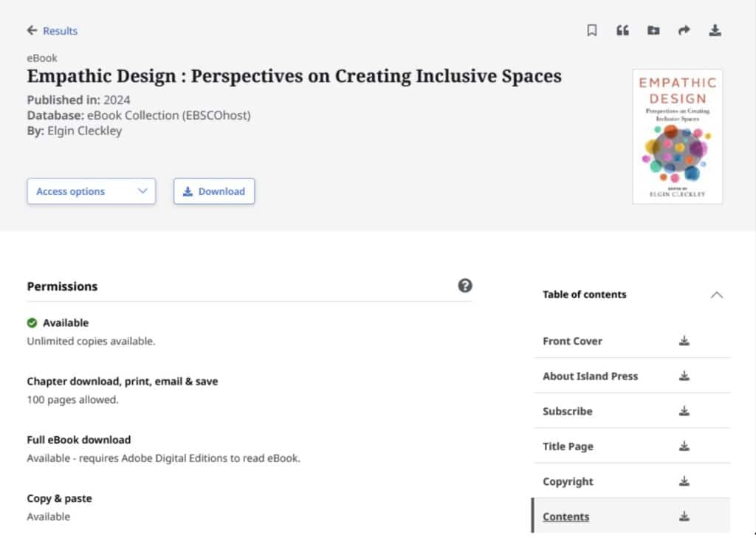The width and height of the screenshot is (756, 538).
Task: Click the bookmark icon to save record
Action: click(591, 30)
